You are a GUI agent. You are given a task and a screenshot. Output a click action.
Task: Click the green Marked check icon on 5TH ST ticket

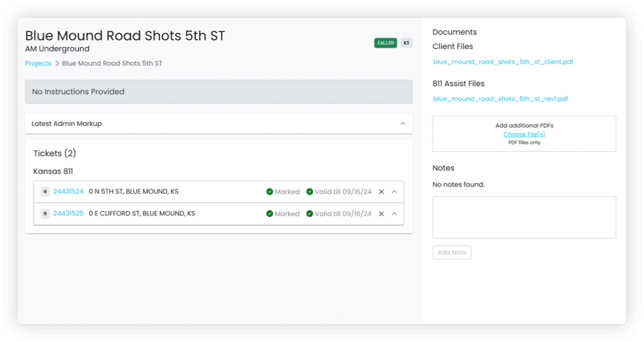pos(269,192)
